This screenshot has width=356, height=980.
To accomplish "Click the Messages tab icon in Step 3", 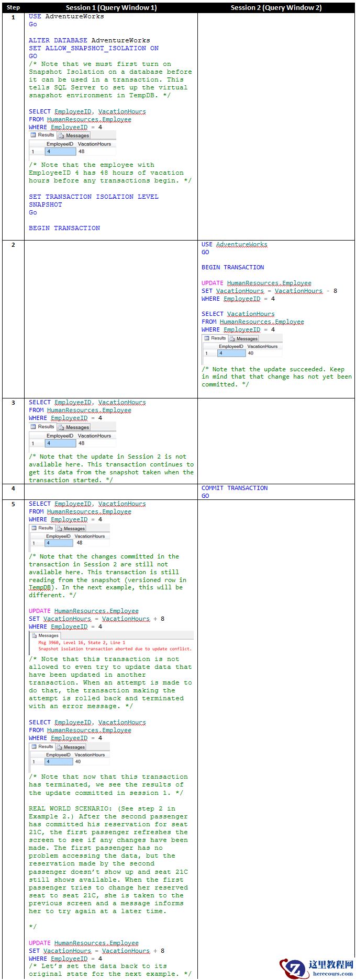I will coord(61,427).
